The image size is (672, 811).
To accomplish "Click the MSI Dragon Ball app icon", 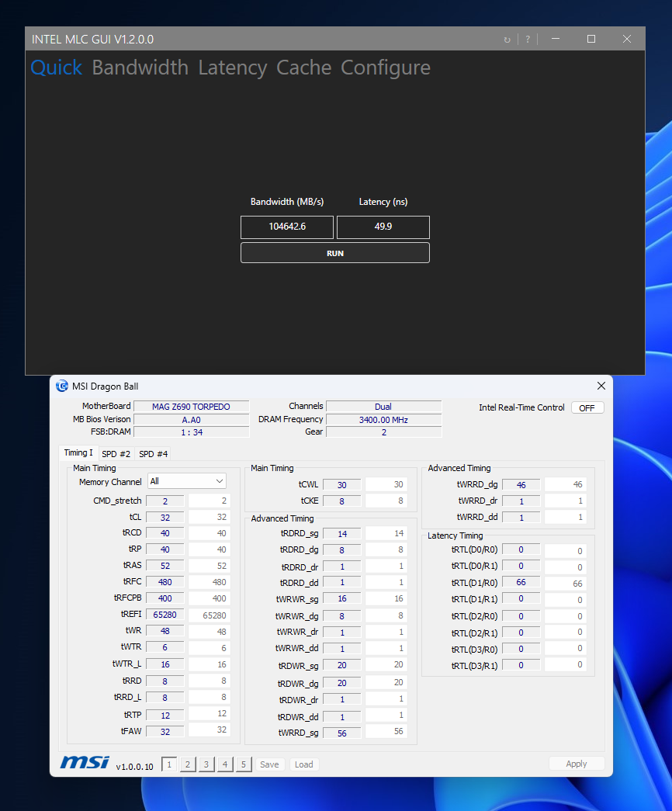I will point(62,386).
